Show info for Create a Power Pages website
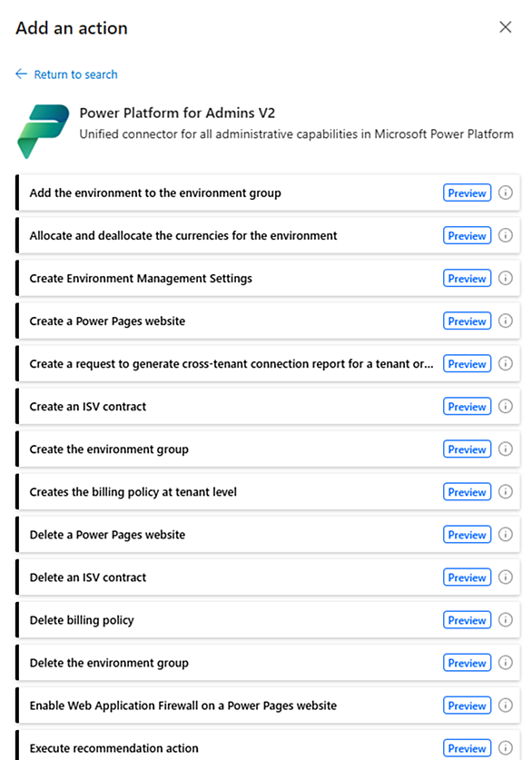The height and width of the screenshot is (760, 532). coord(506,321)
